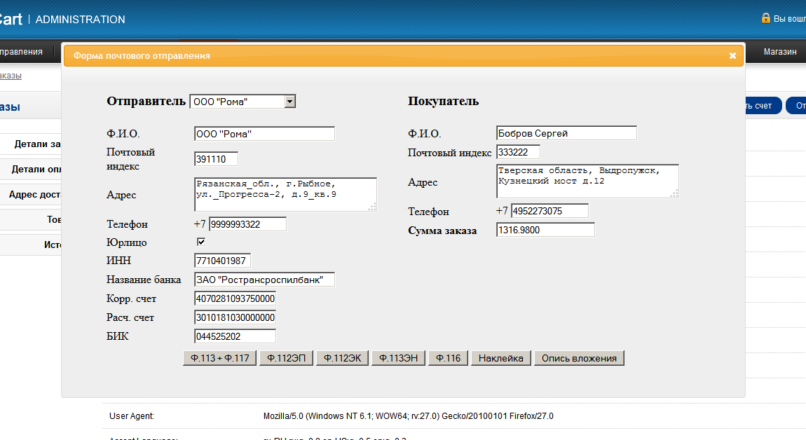This screenshot has height=440, width=806.
Task: Click the sender address textarea
Action: [x=285, y=194]
